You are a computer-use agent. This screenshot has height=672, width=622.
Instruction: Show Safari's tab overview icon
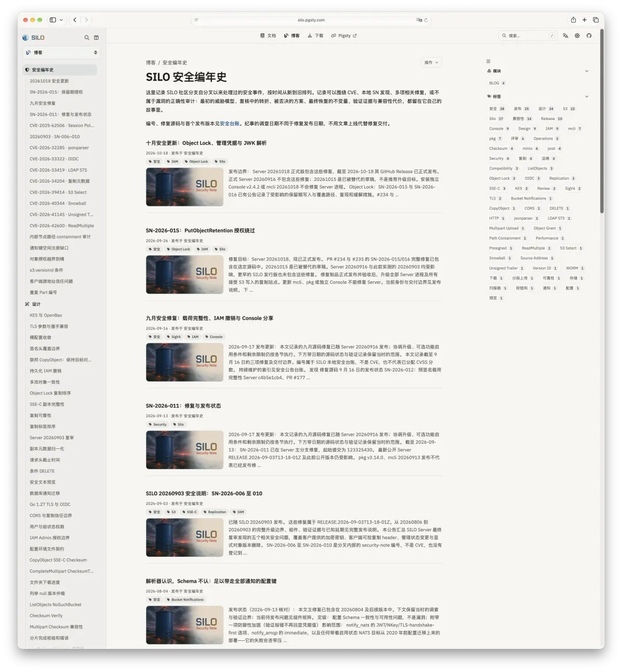pos(596,20)
